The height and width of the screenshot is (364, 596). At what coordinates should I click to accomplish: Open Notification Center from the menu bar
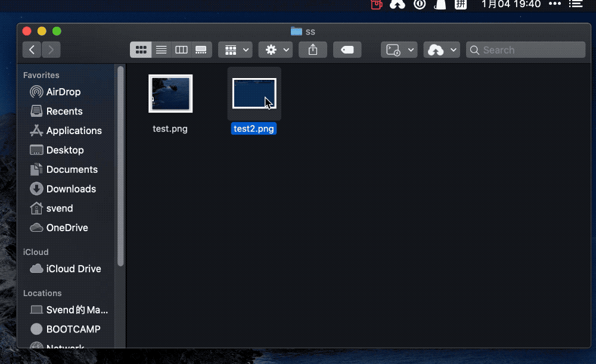[x=576, y=4]
